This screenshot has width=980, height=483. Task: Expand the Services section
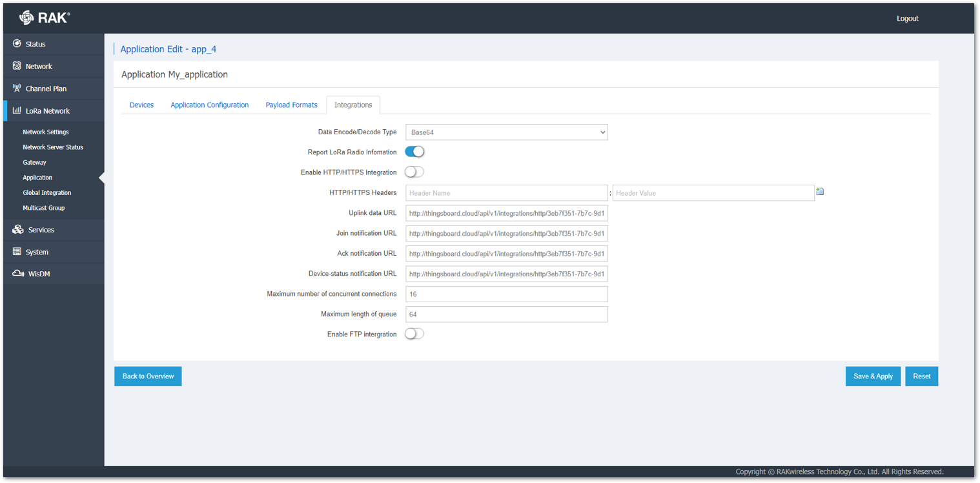[41, 230]
